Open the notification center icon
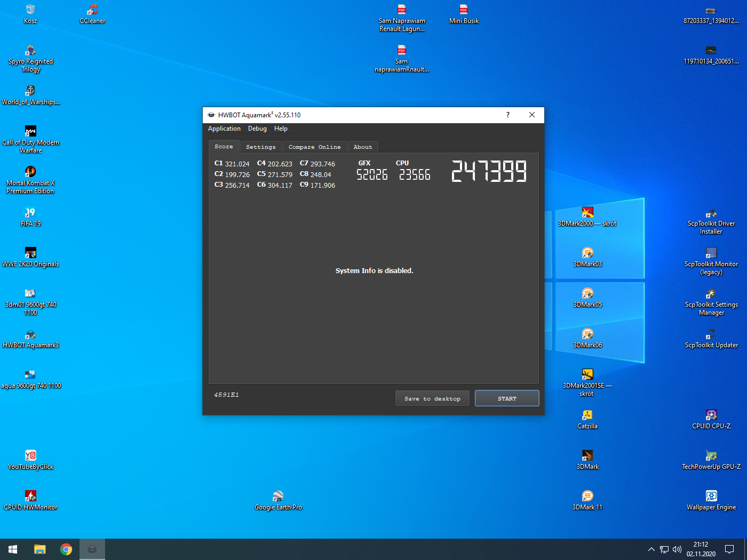Viewport: 747px width, 560px height. pyautogui.click(x=729, y=549)
